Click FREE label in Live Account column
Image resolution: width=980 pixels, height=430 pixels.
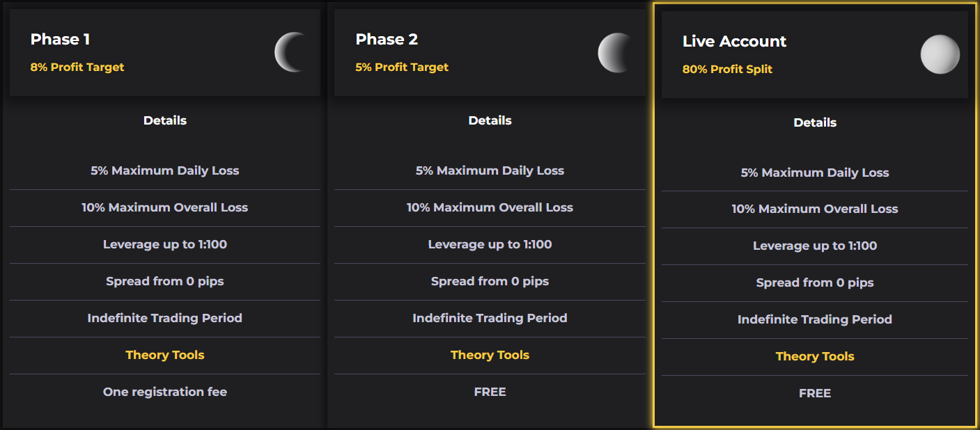(815, 393)
